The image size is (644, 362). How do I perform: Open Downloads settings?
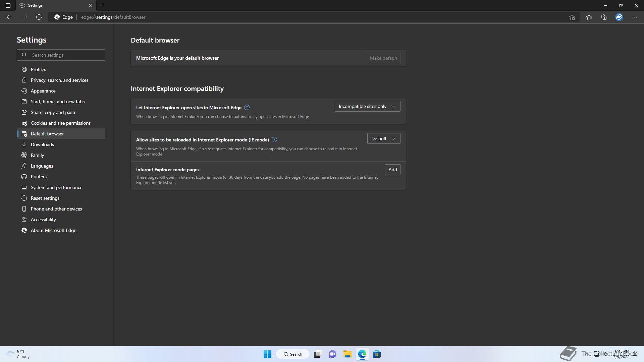(61, 144)
